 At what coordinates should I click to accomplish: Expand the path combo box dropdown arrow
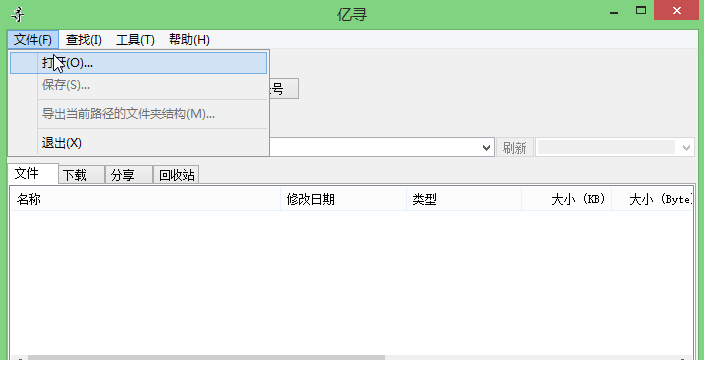(486, 147)
